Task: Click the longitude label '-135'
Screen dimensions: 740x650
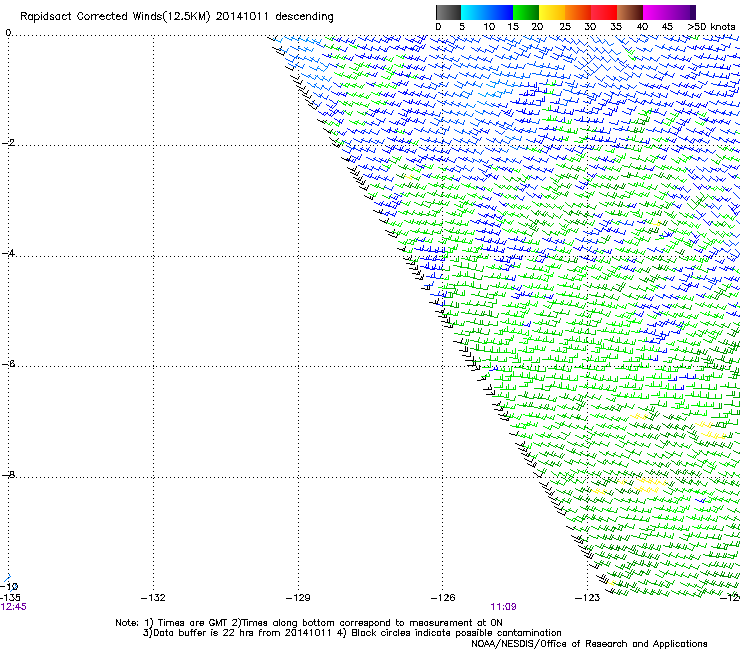Action: 10,598
